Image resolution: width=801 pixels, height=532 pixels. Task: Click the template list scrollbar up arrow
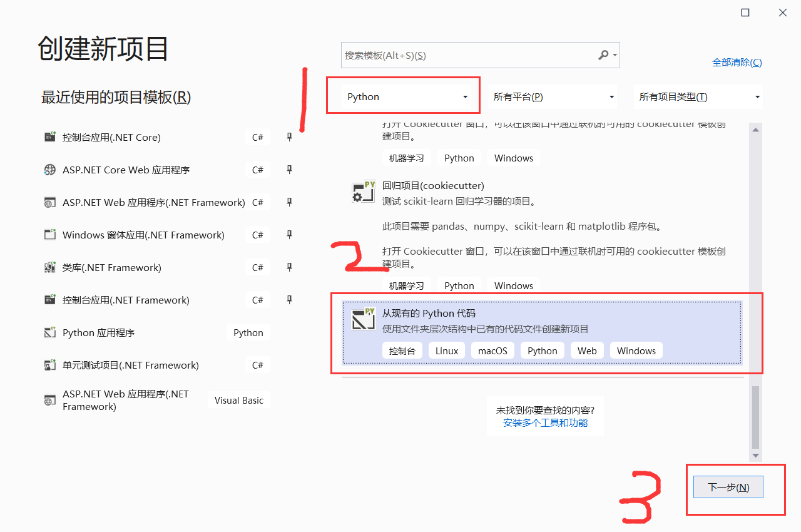755,130
